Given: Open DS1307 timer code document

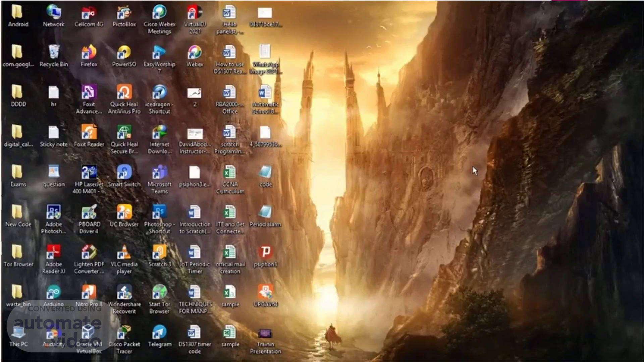Looking at the screenshot, I should coord(195,339).
